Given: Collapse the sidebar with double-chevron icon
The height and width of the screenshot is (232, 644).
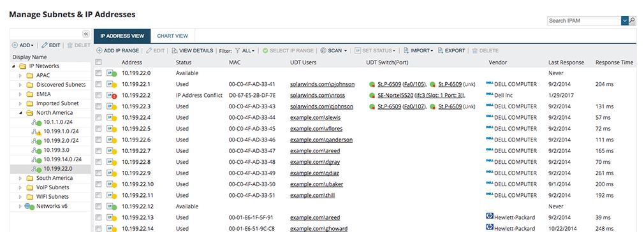Looking at the screenshot, I should point(86,34).
